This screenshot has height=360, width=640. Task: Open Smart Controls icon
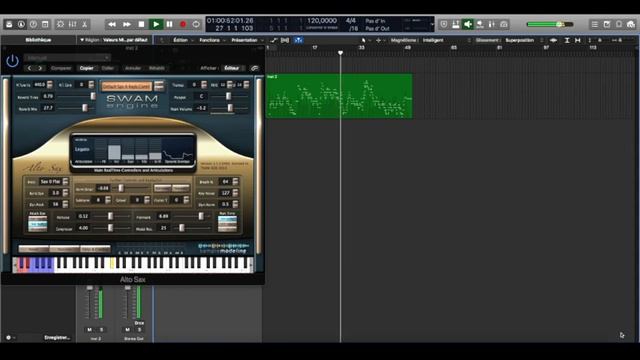tap(60, 24)
